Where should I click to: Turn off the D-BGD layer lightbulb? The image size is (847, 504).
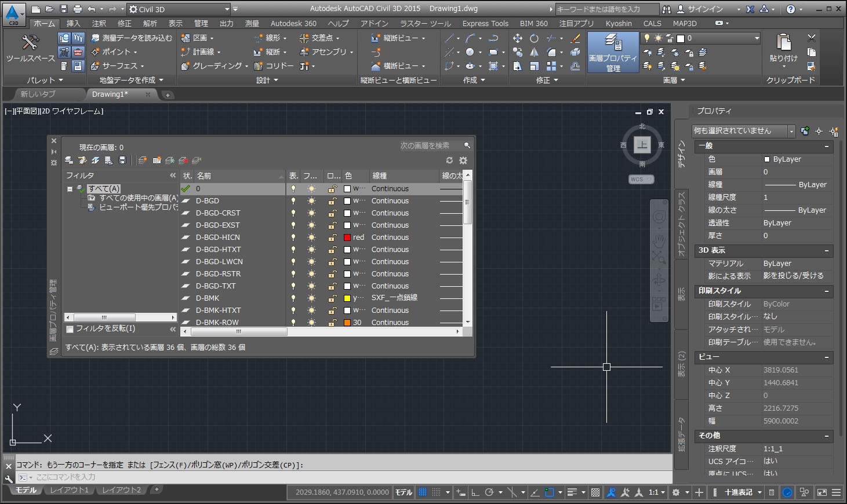pyautogui.click(x=293, y=201)
